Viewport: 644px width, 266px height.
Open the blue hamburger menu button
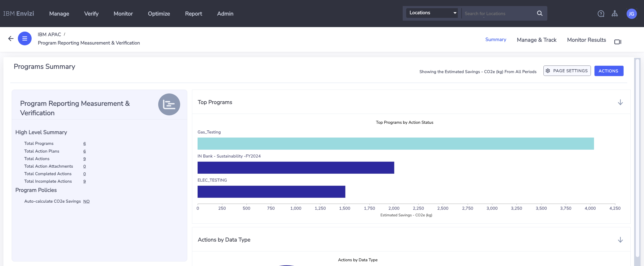coord(25,38)
